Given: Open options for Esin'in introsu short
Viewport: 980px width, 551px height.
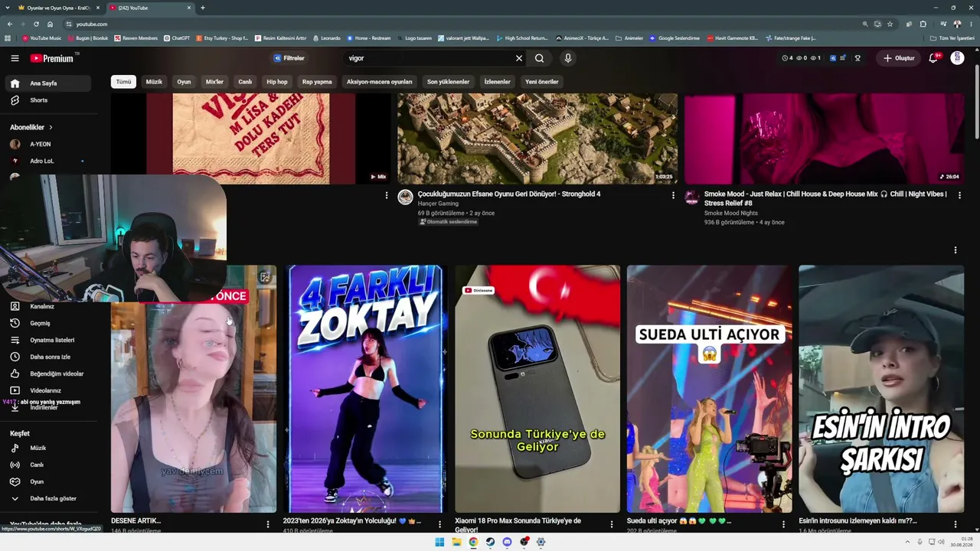Looking at the screenshot, I should click(x=955, y=524).
